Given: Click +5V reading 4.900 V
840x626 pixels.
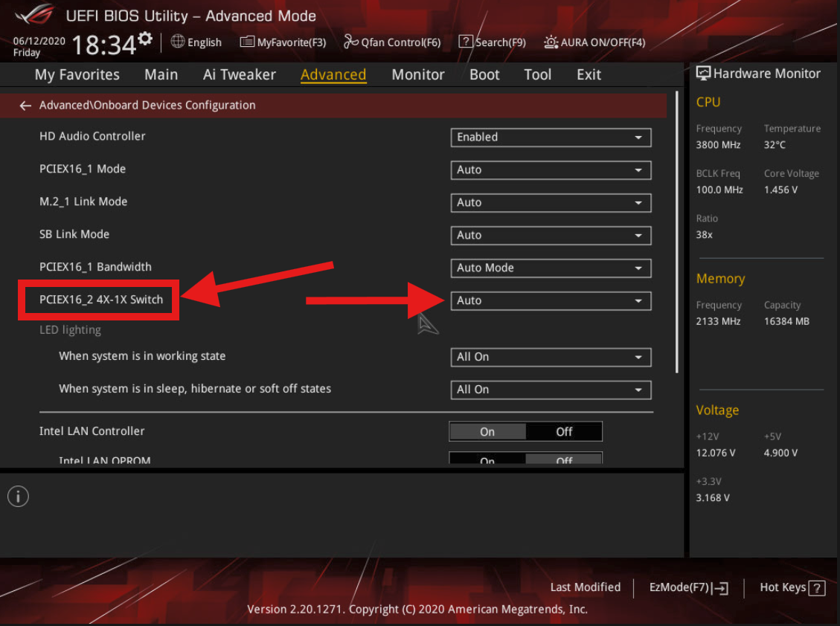Looking at the screenshot, I should (780, 453).
